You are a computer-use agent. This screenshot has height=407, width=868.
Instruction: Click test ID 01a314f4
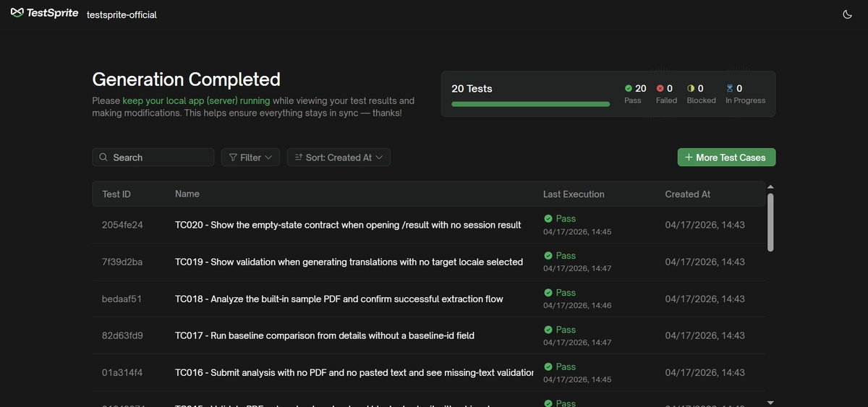[x=122, y=372]
